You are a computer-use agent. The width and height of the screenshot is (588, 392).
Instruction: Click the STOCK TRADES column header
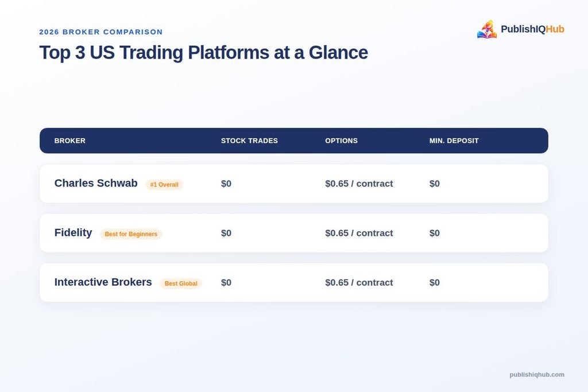point(249,141)
